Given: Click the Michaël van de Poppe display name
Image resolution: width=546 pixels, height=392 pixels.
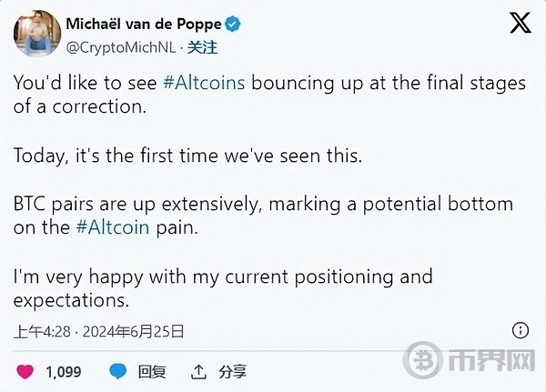Looking at the screenshot, I should pyautogui.click(x=144, y=24).
